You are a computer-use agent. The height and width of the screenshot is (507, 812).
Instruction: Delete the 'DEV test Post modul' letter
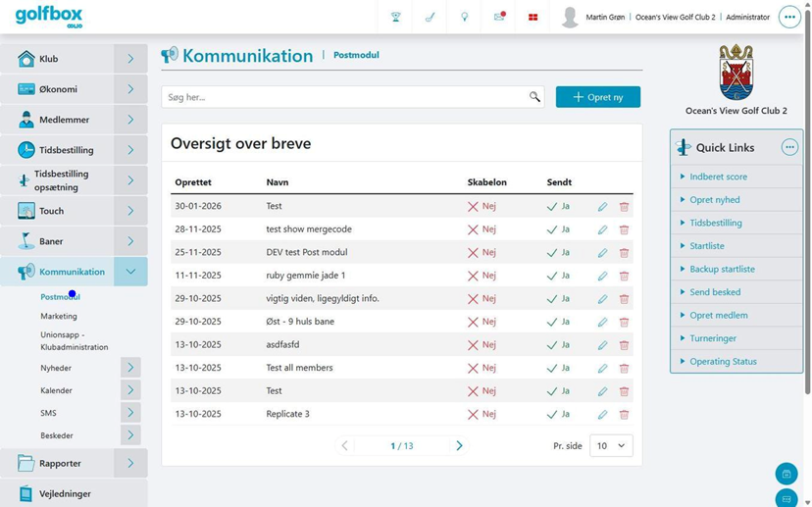pos(624,253)
